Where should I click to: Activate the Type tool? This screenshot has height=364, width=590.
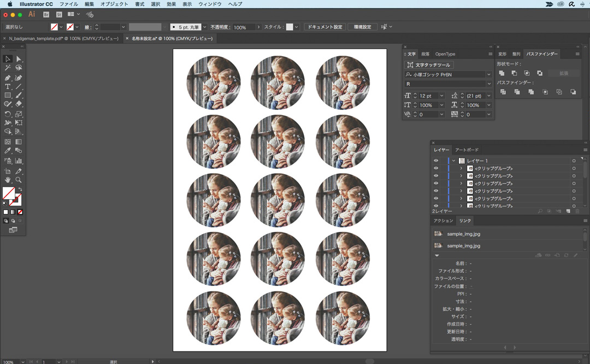coord(8,87)
